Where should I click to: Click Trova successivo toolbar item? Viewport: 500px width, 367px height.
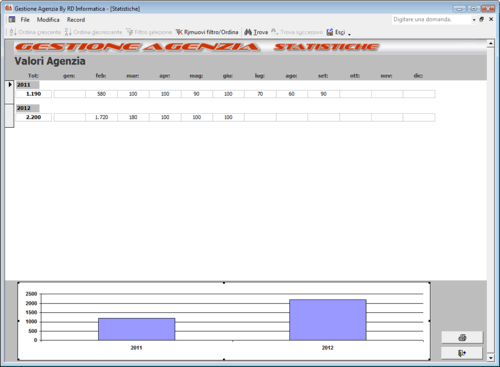pos(297,32)
